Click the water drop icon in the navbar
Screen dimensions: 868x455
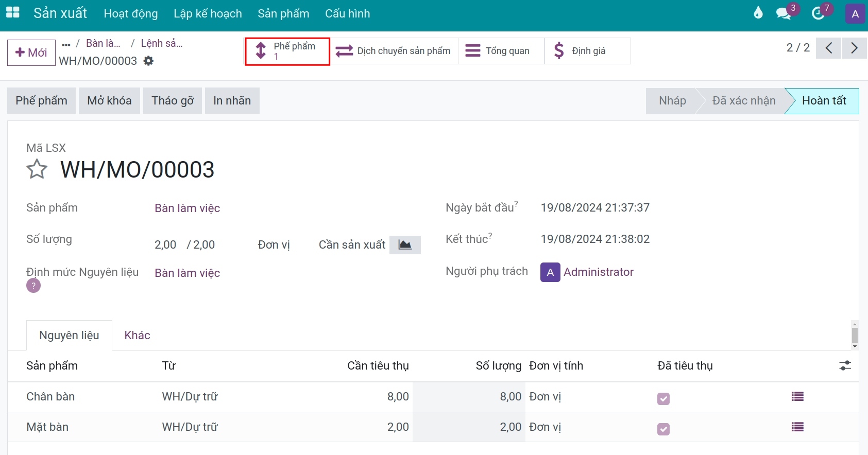click(x=758, y=13)
